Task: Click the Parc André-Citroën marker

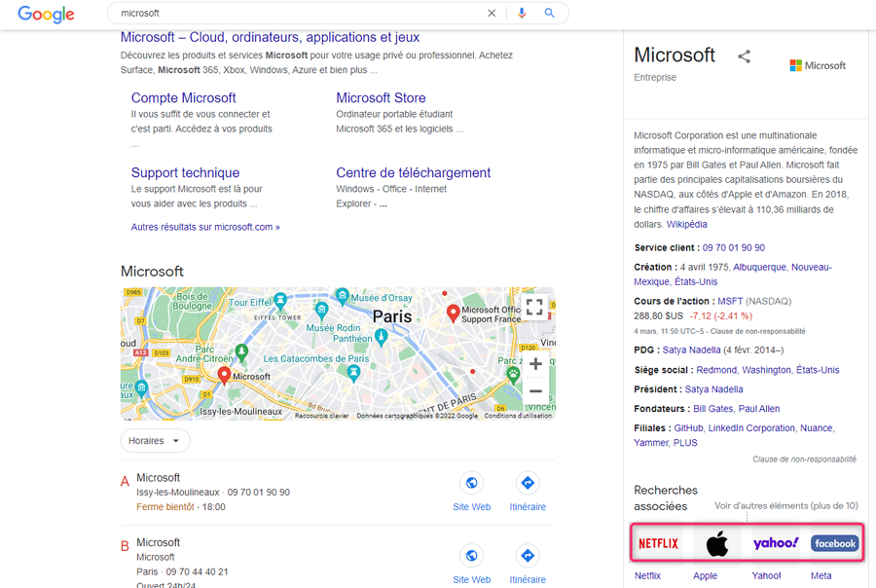Action: [242, 352]
